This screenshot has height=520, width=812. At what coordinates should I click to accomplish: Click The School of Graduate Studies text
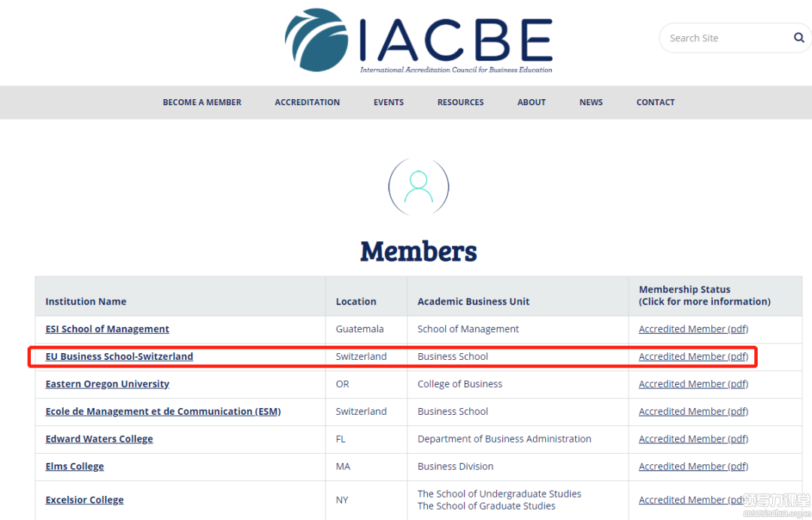486,506
